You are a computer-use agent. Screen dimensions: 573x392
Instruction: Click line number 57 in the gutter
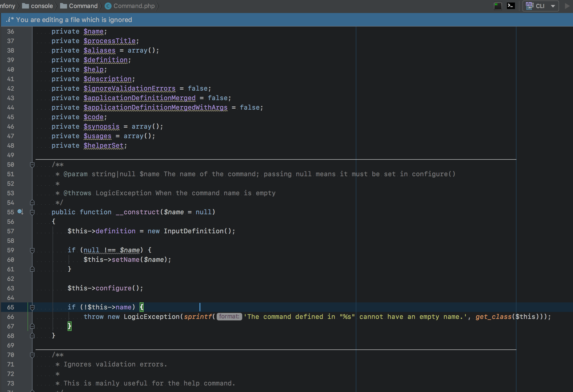tap(11, 231)
